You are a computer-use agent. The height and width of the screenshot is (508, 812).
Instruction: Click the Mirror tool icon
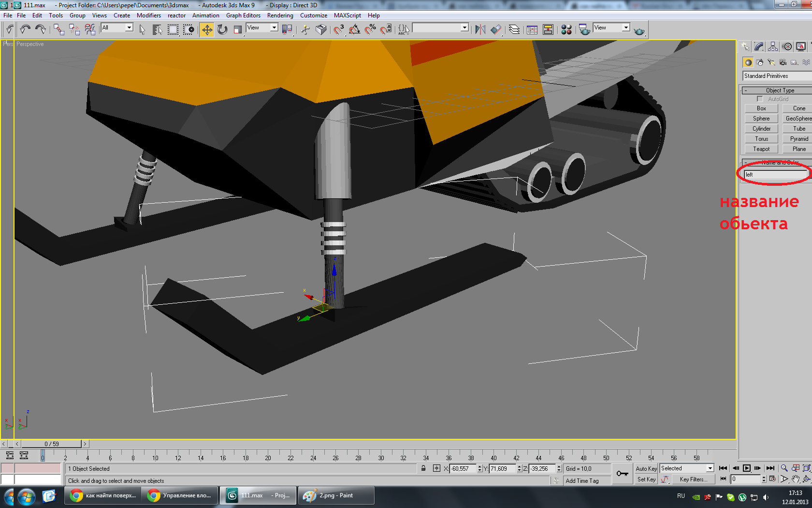click(x=480, y=30)
